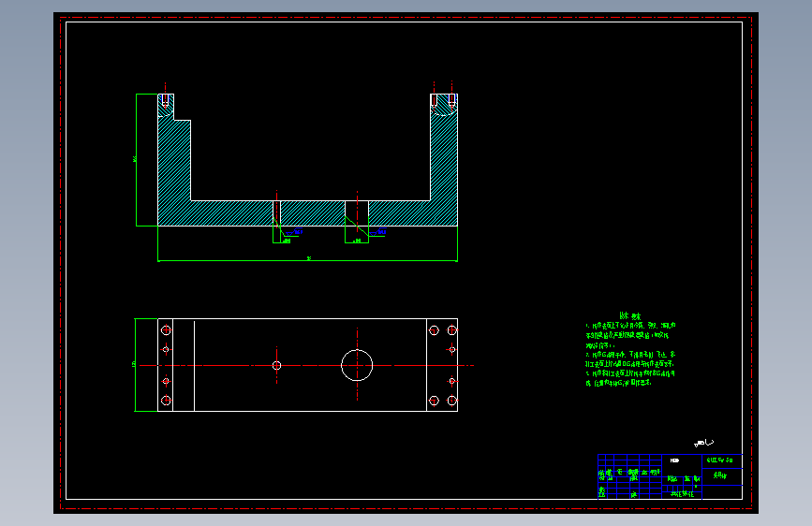The image size is (812, 526).
Task: Select the vertical green height dimension of the section view
Action: (136, 160)
